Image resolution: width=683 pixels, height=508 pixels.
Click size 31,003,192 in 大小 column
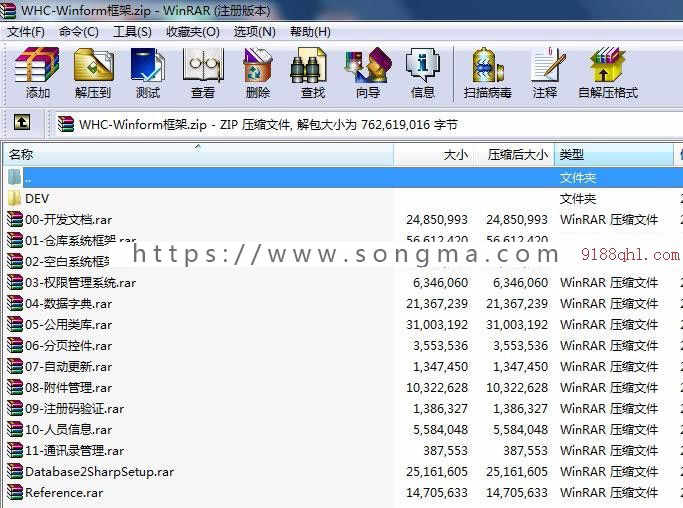point(437,325)
